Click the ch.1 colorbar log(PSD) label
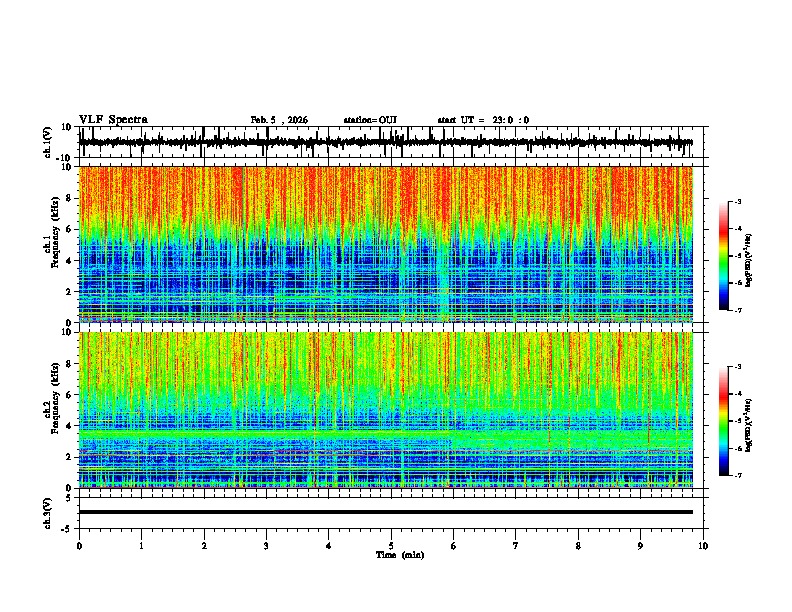Screen dimensions: 792x612 [x=748, y=261]
